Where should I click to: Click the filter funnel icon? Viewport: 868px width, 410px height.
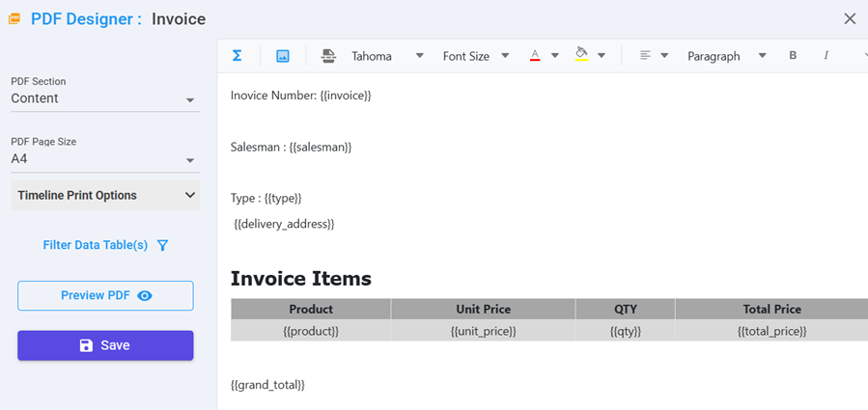tap(163, 245)
